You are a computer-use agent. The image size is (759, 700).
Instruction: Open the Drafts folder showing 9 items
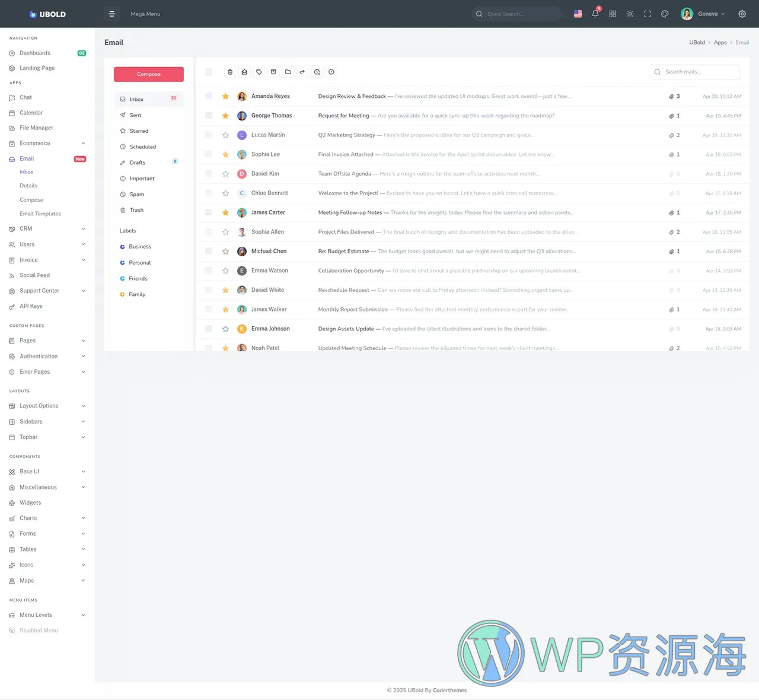pos(137,162)
